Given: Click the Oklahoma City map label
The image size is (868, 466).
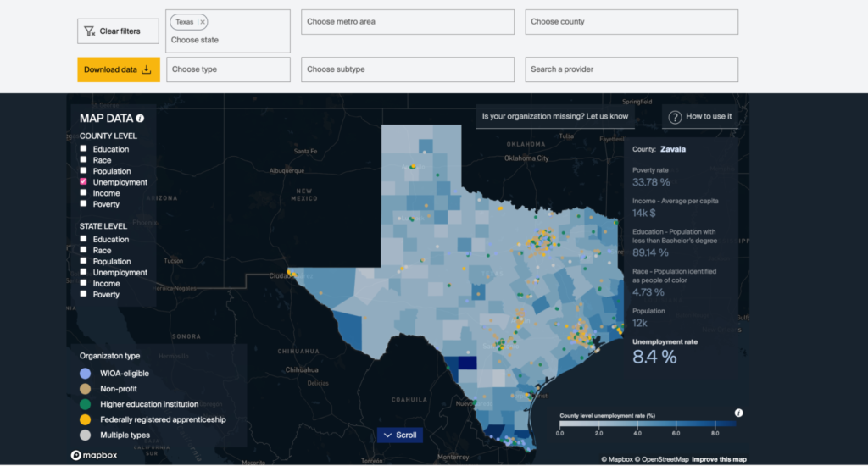Looking at the screenshot, I should click(x=526, y=158).
